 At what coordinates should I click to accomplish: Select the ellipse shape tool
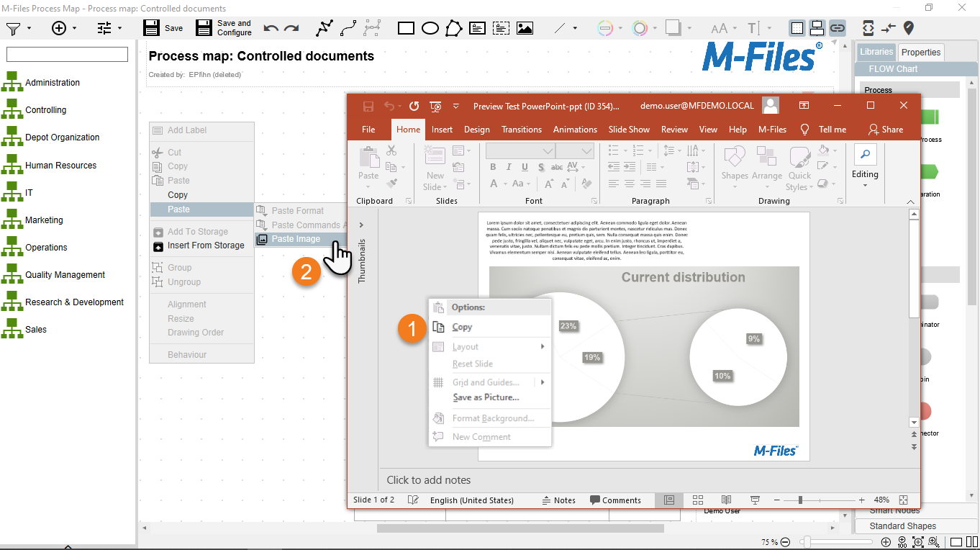[x=430, y=28]
